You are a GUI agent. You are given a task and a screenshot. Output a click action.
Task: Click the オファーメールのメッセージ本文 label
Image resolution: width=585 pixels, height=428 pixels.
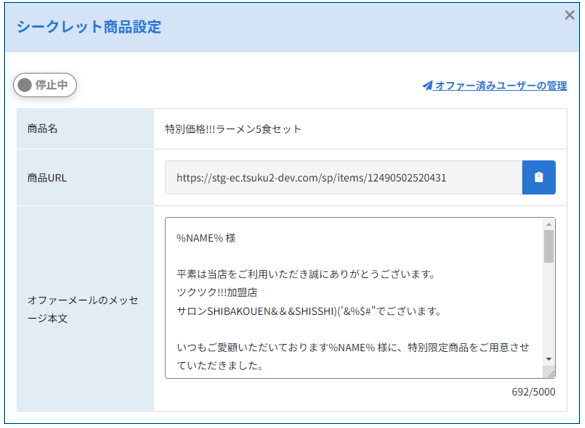click(x=82, y=309)
